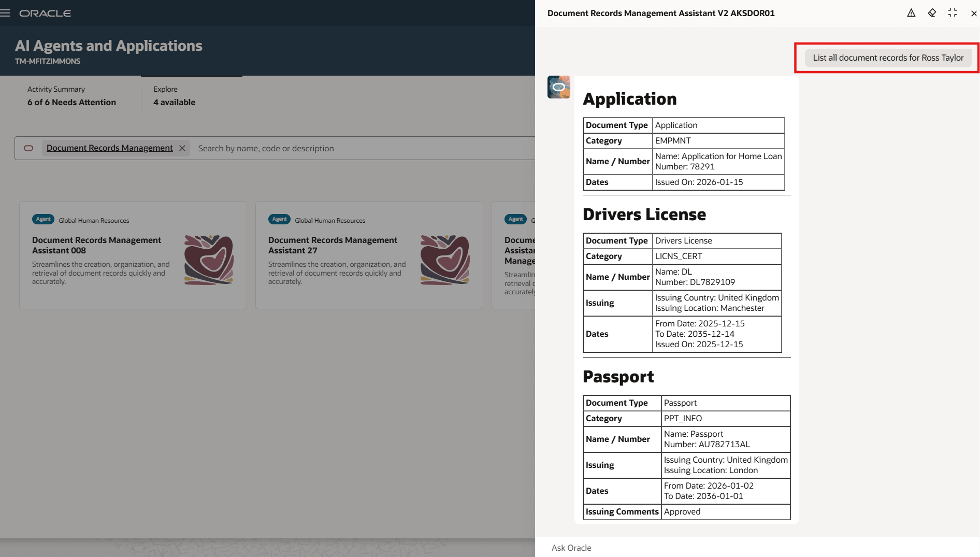Click the Agent badge on Assistant 27 card
The image size is (980, 557).
click(279, 219)
